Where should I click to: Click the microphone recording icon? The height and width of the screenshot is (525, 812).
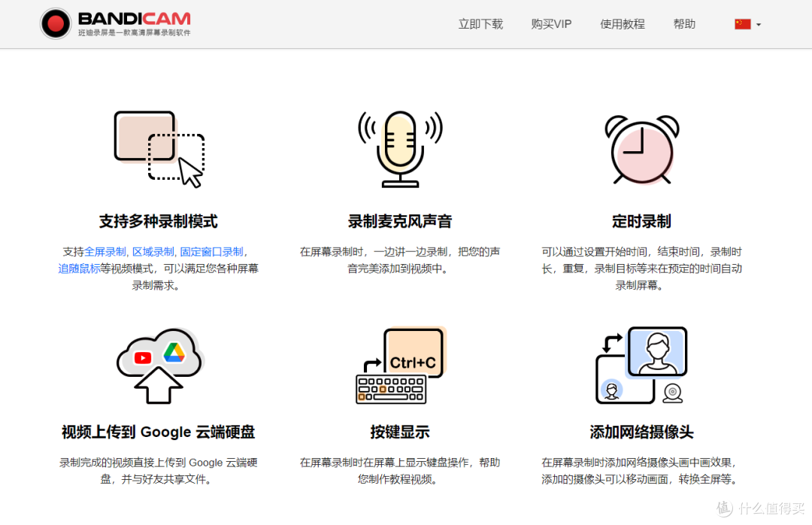[x=400, y=149]
